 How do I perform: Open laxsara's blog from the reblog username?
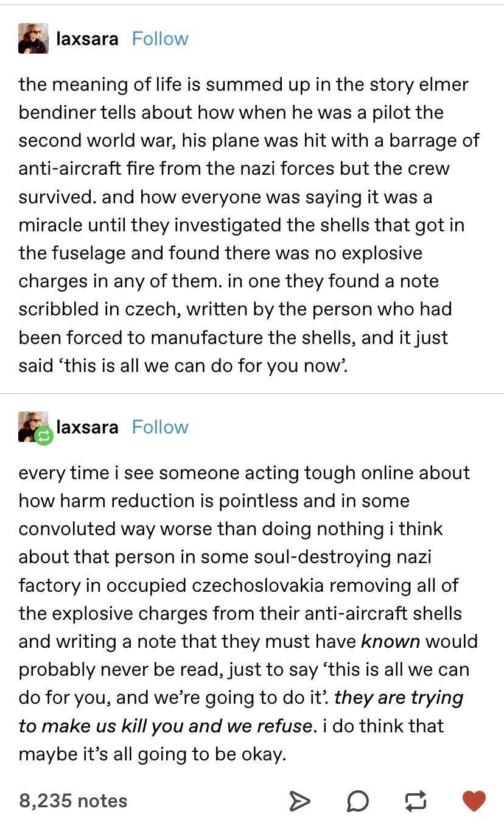coord(87,427)
